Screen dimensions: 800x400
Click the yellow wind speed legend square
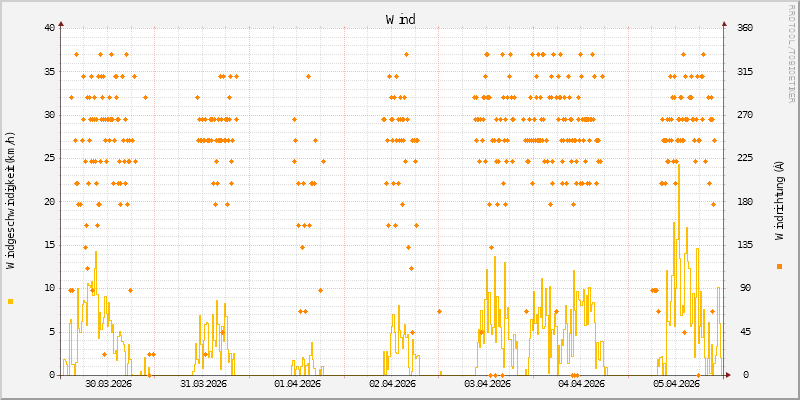(11, 301)
